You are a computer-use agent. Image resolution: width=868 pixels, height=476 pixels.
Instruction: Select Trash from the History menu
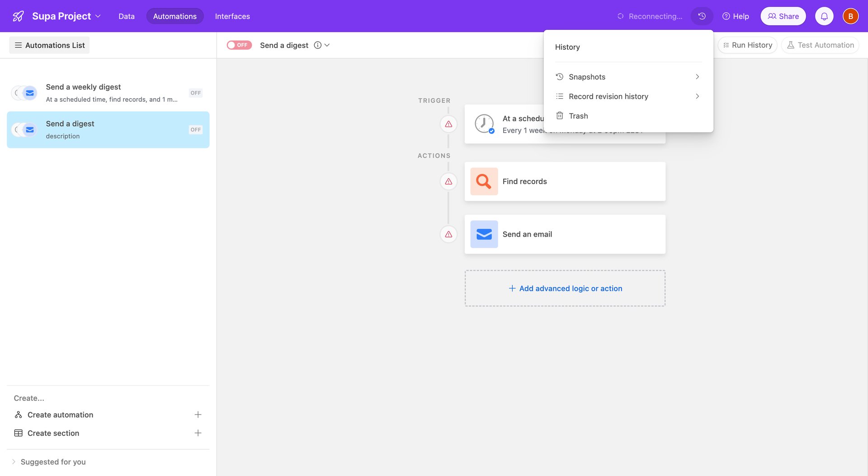click(578, 115)
